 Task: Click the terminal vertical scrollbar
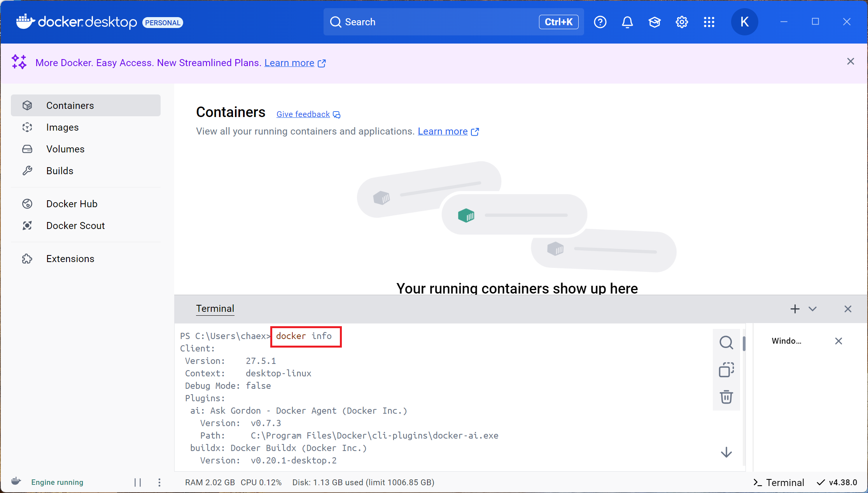click(744, 344)
